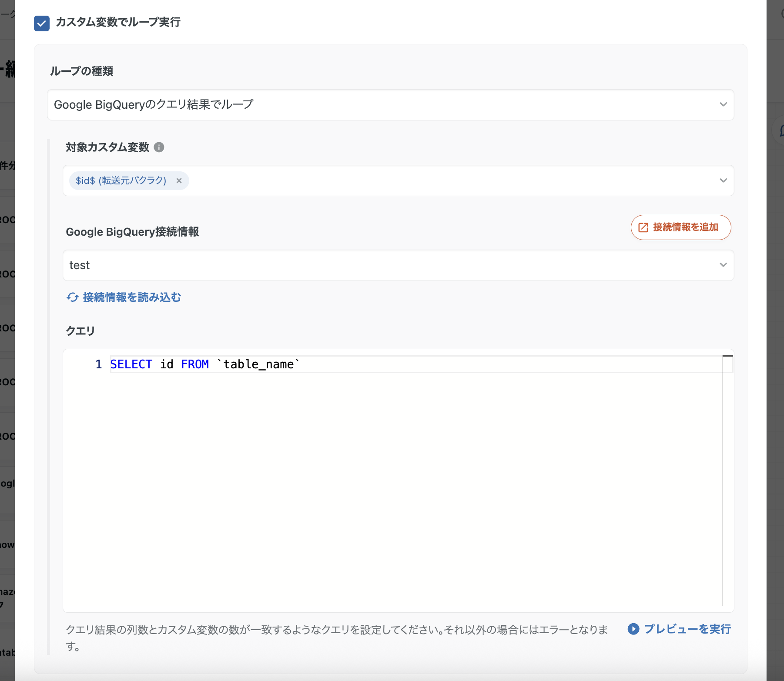Open the 対象カスタム変数 selector chevron
This screenshot has width=784, height=681.
(x=723, y=180)
